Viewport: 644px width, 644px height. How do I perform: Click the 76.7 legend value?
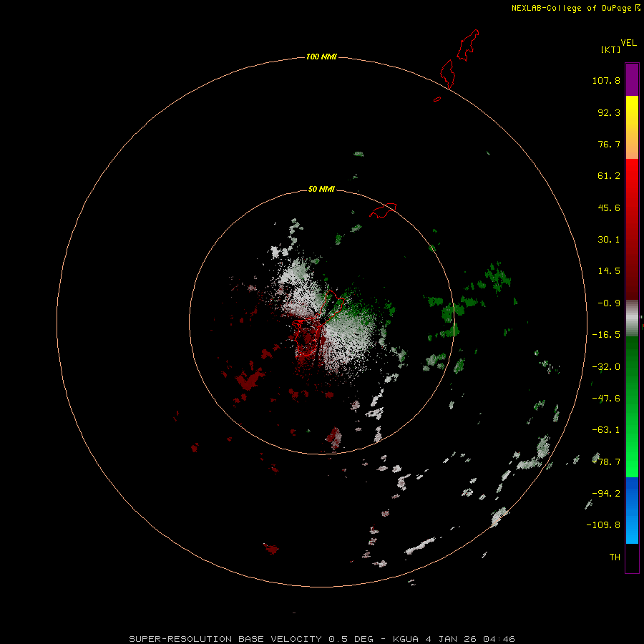pos(609,144)
